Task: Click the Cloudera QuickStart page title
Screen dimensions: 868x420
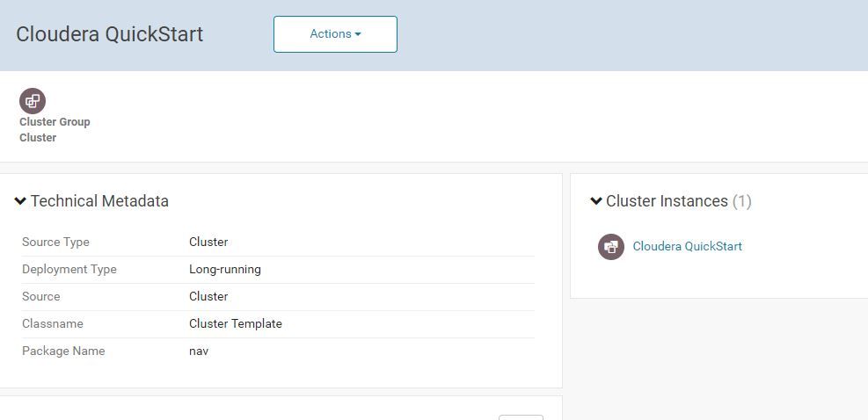Action: click(109, 34)
